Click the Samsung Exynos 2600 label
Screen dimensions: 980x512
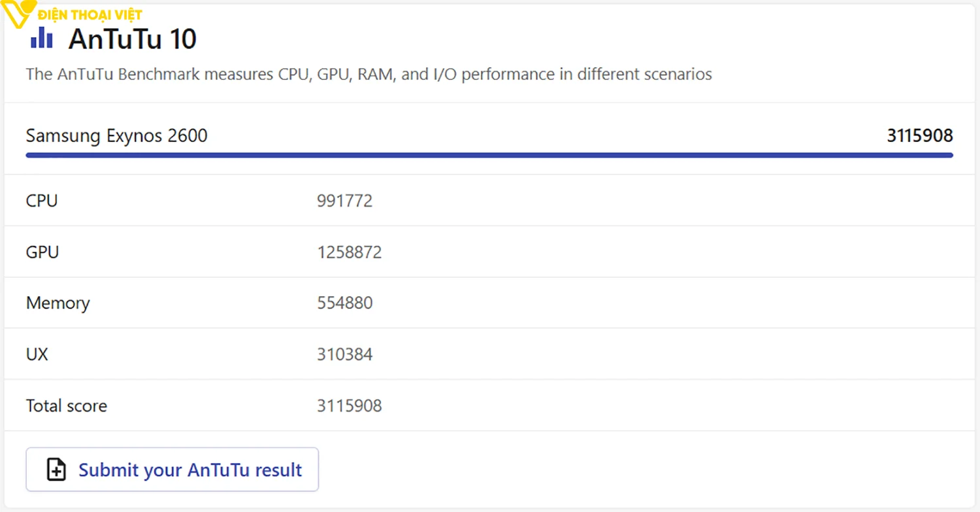(116, 136)
